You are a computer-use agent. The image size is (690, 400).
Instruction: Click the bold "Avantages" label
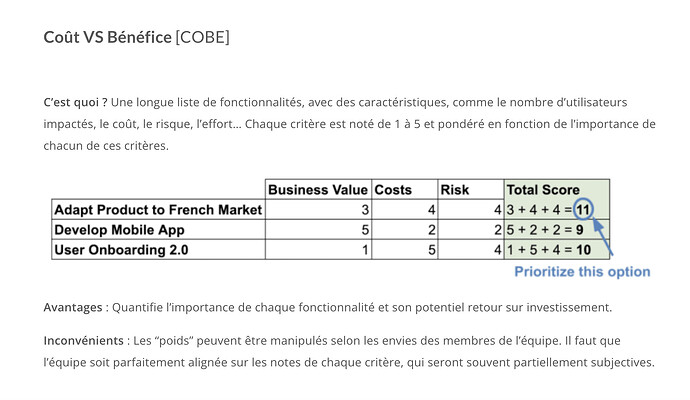pos(73,307)
